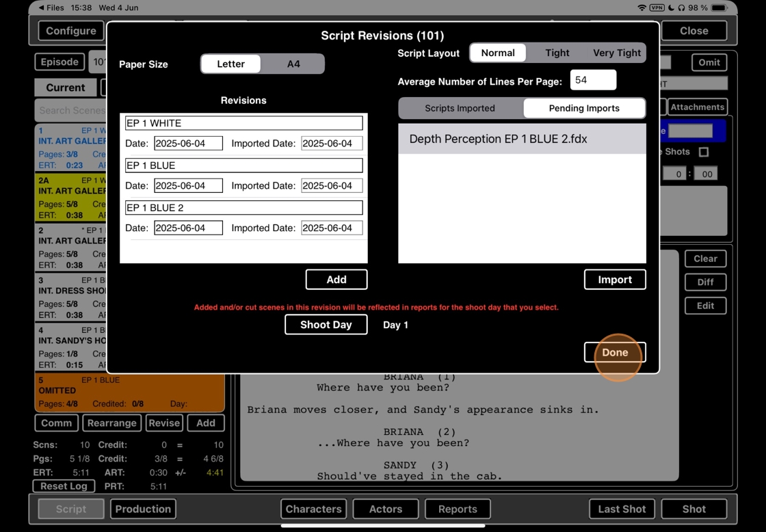The image size is (766, 532).
Task: Edit Date field of EP 1 BLUE 2
Action: [189, 228]
